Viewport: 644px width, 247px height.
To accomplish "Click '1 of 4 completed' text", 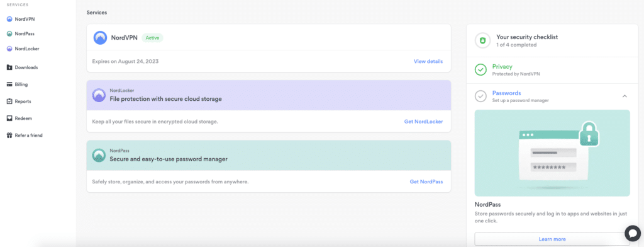I will click(x=516, y=45).
